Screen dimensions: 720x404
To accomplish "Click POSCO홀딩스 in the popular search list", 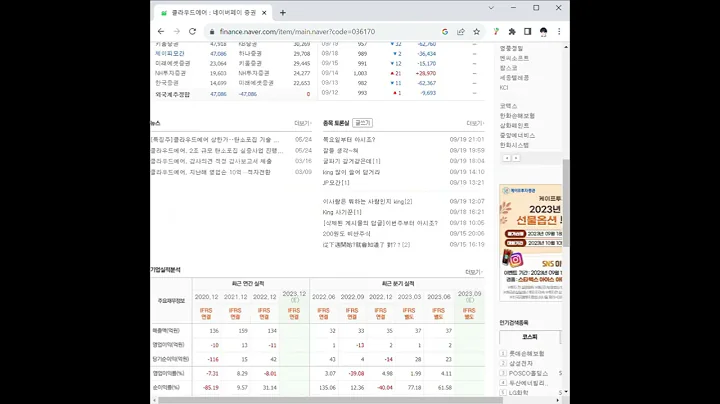I will click(528, 373).
